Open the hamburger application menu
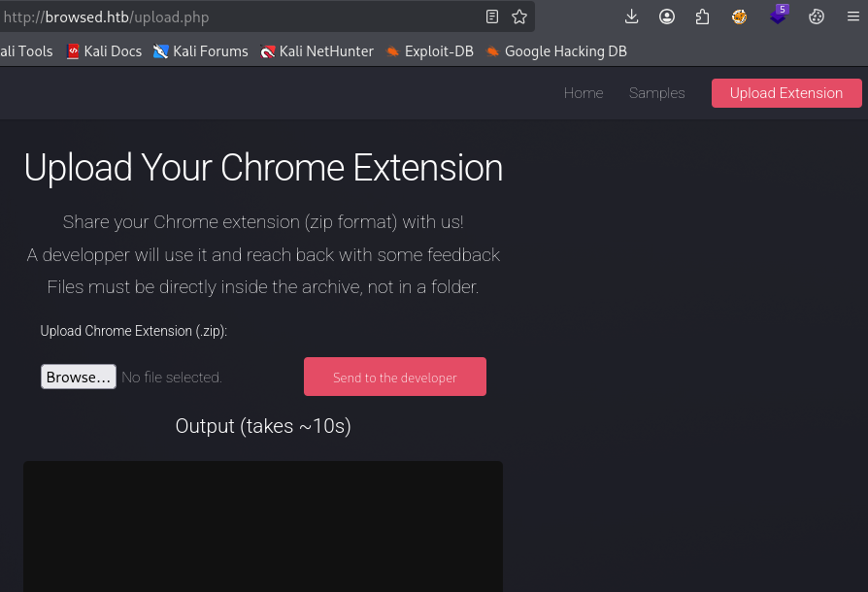Viewport: 868px width, 592px height. pos(852,16)
